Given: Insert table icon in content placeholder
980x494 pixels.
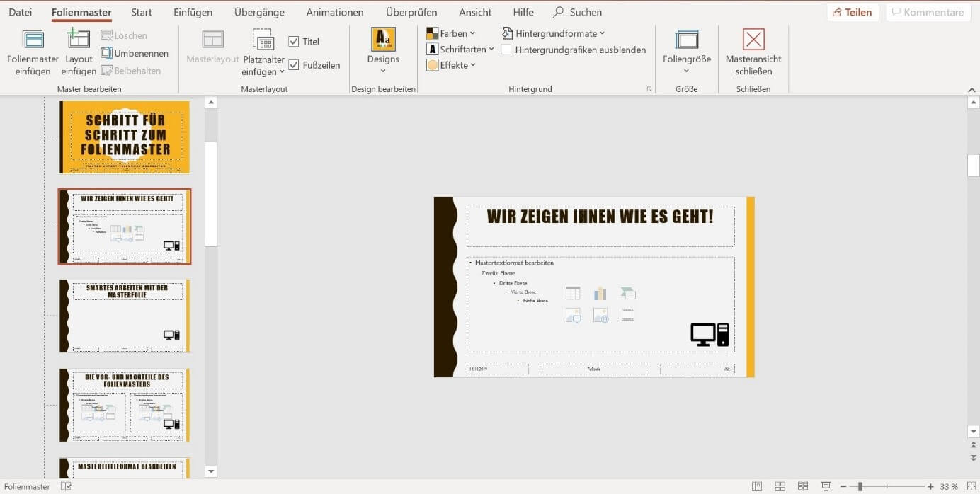Looking at the screenshot, I should tap(573, 293).
